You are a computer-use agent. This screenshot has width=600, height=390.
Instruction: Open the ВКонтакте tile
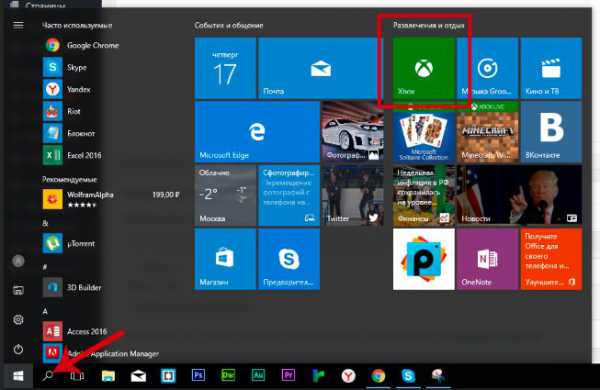(x=551, y=132)
